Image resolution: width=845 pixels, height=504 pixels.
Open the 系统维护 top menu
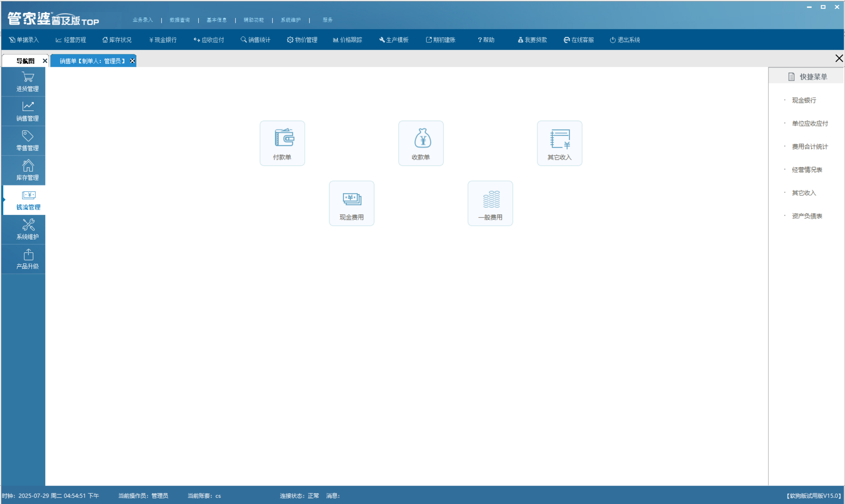click(x=291, y=20)
